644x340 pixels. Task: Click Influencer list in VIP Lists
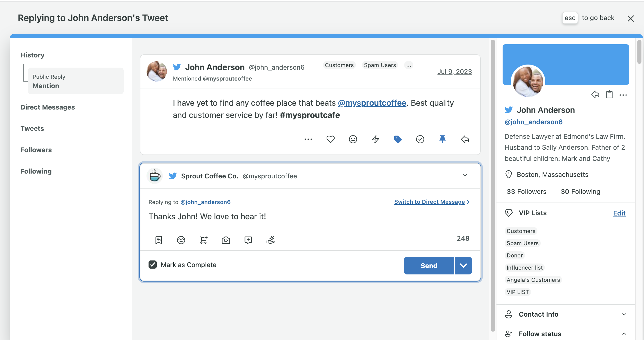pos(524,268)
